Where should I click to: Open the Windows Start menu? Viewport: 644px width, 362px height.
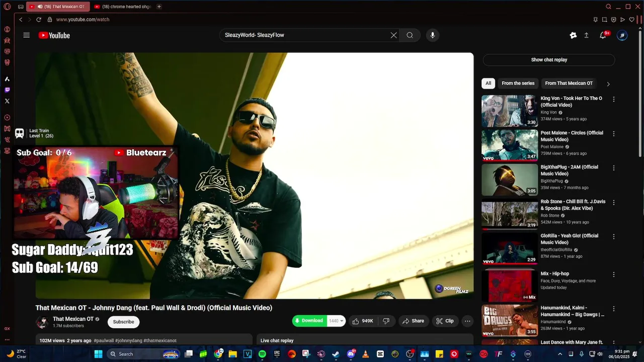pyautogui.click(x=98, y=354)
